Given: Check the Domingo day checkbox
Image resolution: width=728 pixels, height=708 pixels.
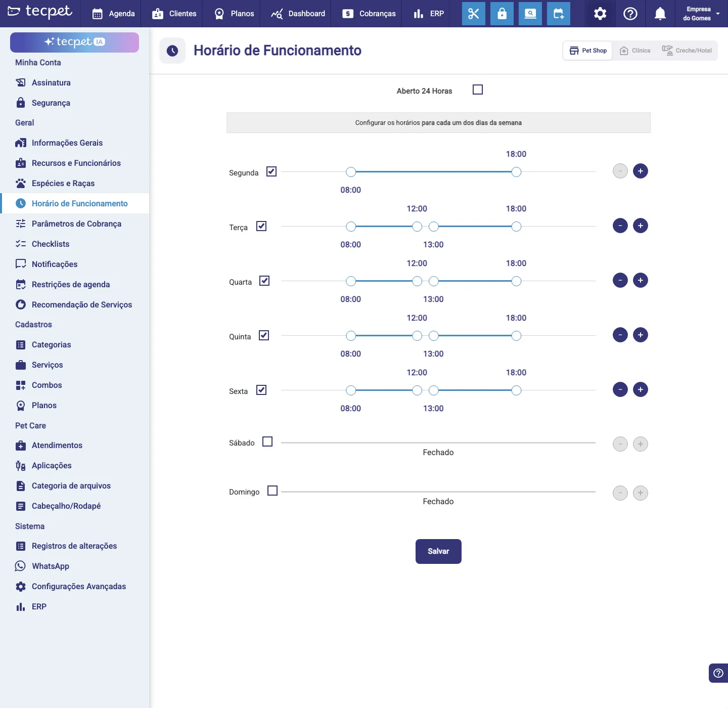Looking at the screenshot, I should pos(272,491).
